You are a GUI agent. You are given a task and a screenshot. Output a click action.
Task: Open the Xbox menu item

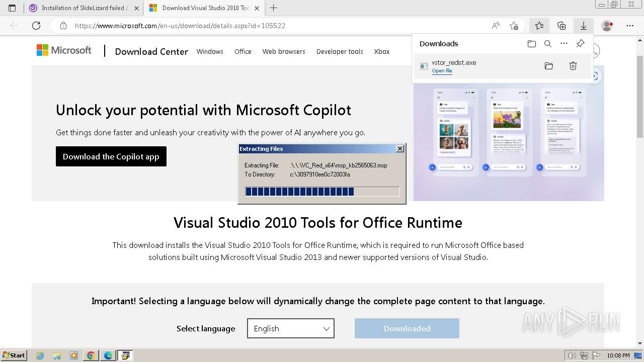pos(382,51)
